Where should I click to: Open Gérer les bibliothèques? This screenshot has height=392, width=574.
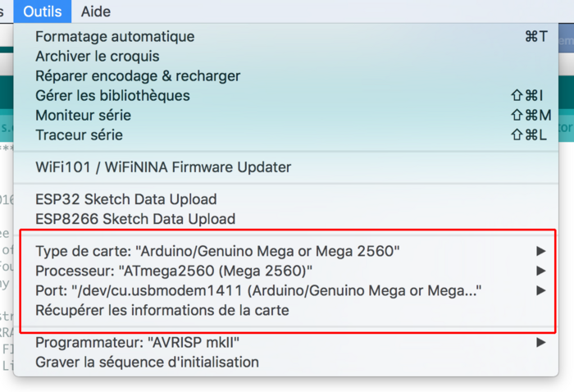(x=286, y=96)
